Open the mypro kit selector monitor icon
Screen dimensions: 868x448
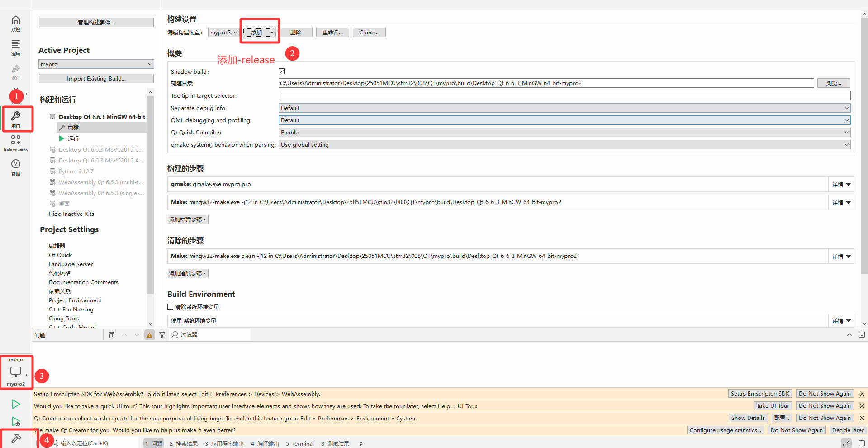point(16,372)
